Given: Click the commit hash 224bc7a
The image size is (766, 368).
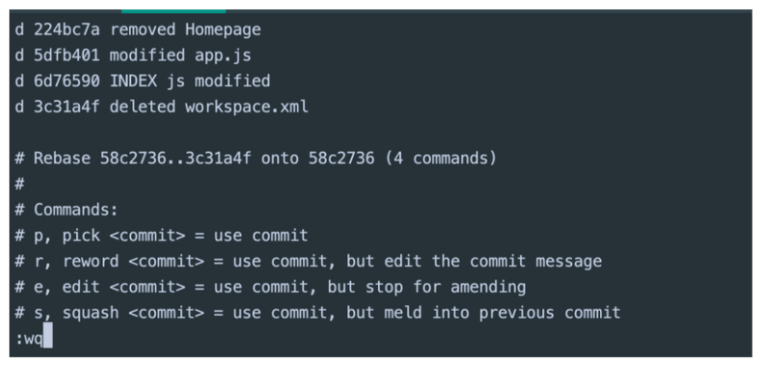Looking at the screenshot, I should 66,30.
